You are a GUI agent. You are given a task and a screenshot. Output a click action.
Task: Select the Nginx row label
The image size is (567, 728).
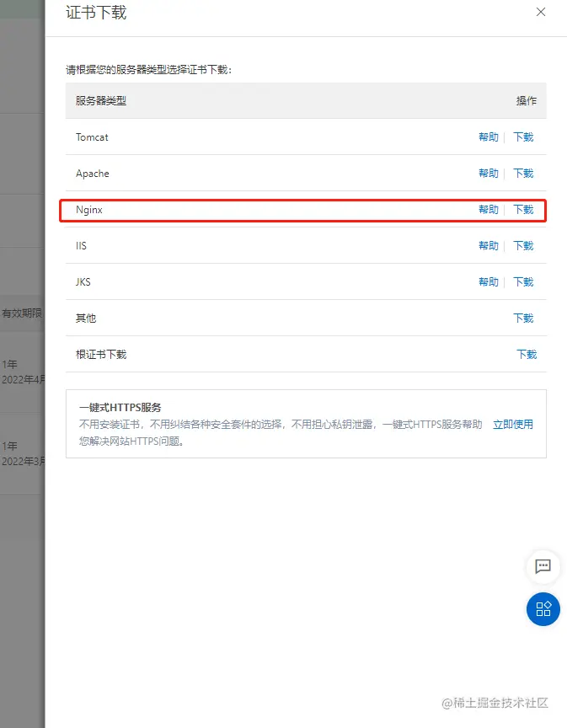click(89, 210)
